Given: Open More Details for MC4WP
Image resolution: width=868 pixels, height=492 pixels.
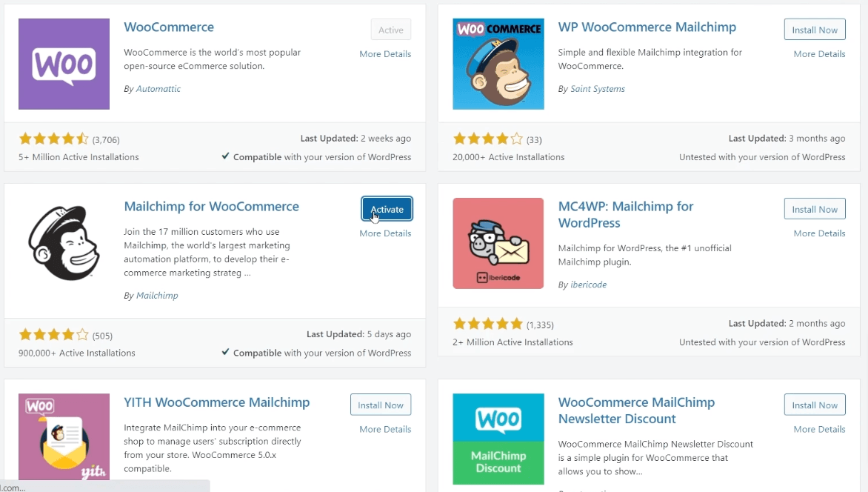Looking at the screenshot, I should pyautogui.click(x=819, y=233).
